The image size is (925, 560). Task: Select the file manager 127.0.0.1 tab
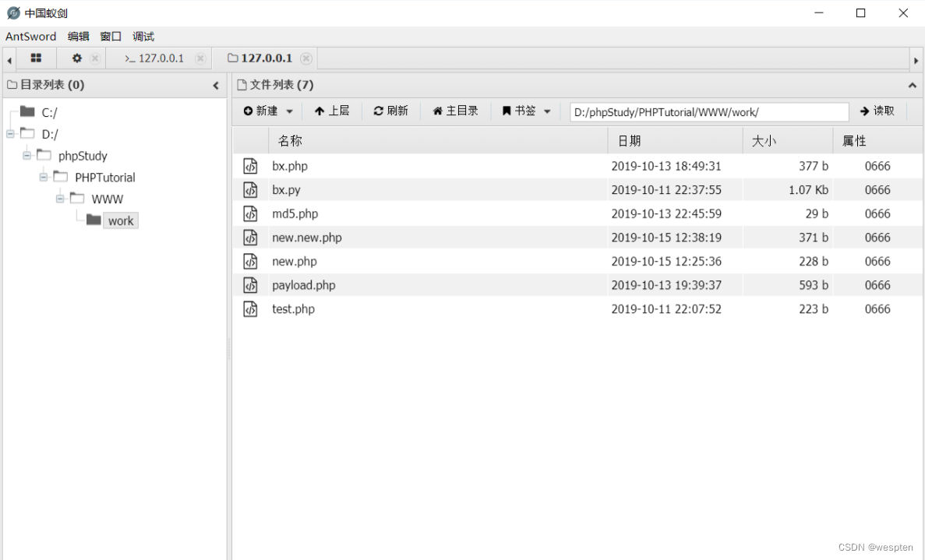(260, 58)
